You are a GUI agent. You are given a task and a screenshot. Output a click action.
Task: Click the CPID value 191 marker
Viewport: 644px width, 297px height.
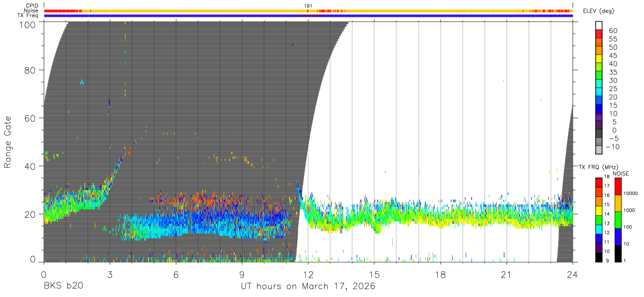click(x=308, y=6)
